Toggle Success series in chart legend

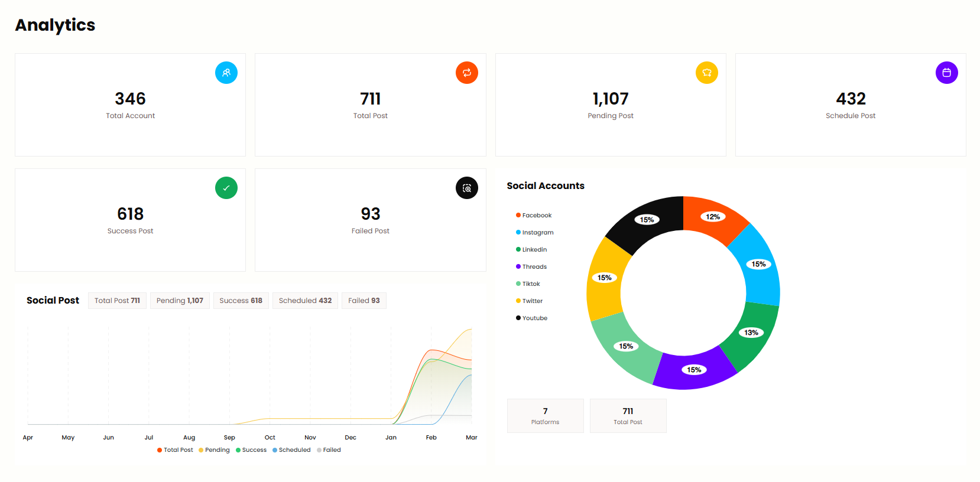click(251, 450)
